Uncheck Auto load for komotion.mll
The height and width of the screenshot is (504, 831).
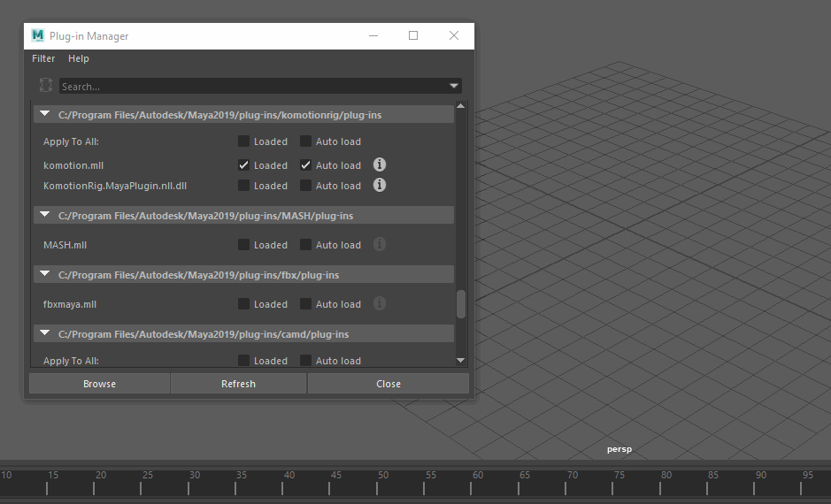[306, 164]
